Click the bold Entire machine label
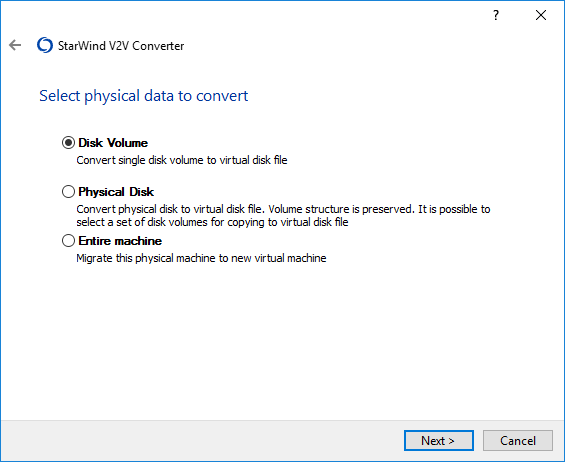The height and width of the screenshot is (462, 565). point(120,241)
